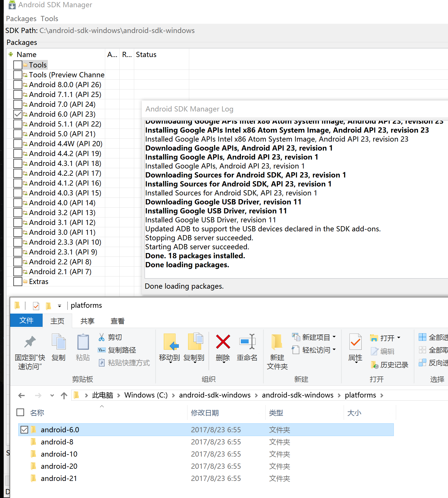Click the Edit pencil icon
Viewport: 448px width, 498px height.
coord(374,351)
